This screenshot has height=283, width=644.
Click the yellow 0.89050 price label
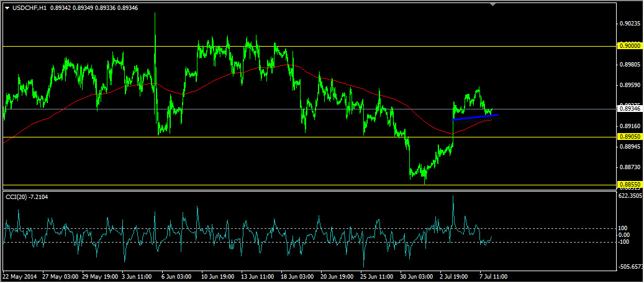click(x=630, y=137)
